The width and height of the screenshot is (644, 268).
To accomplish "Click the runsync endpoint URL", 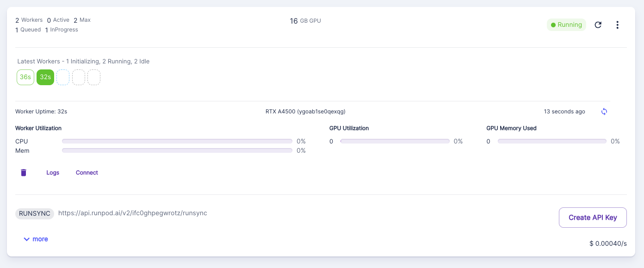I will click(133, 213).
